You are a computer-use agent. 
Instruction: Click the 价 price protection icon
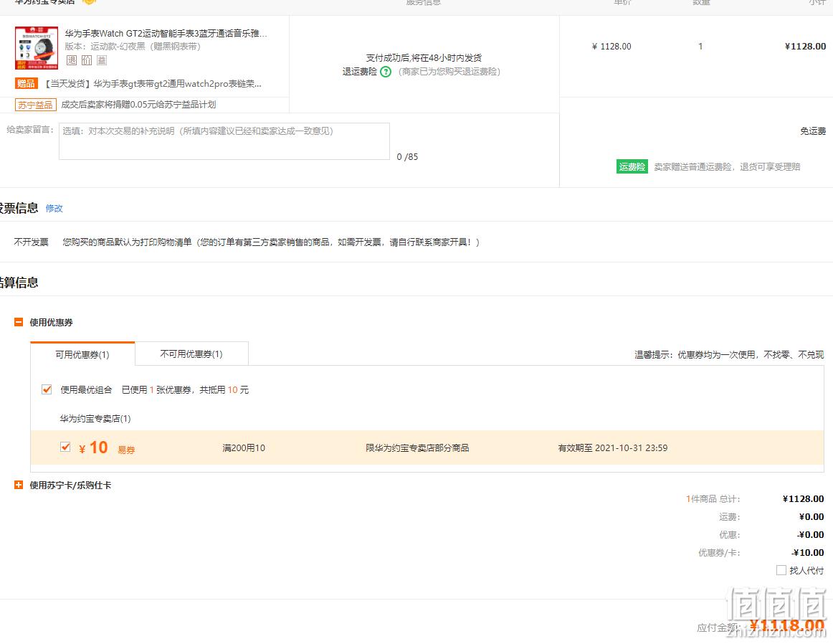(x=87, y=60)
